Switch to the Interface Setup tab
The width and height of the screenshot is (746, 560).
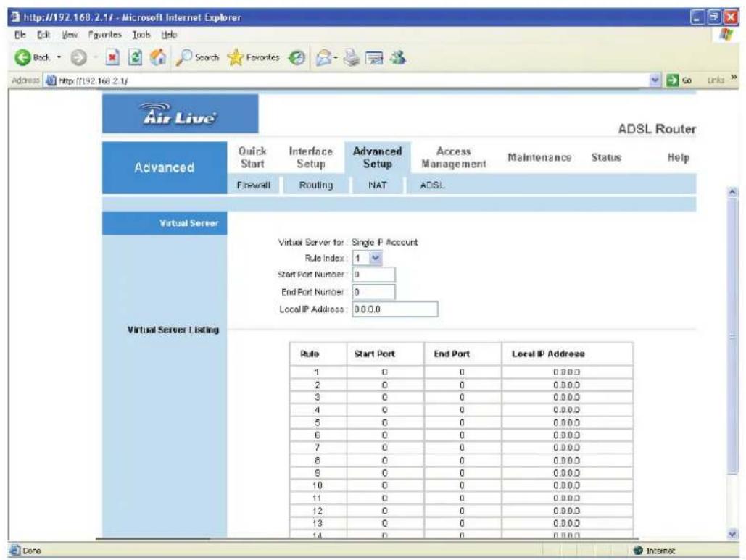(x=311, y=157)
